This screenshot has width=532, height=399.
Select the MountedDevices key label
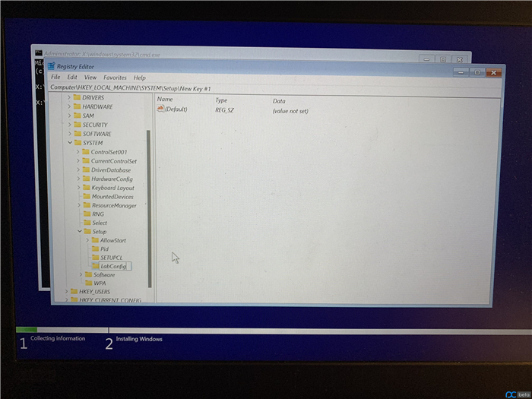112,196
